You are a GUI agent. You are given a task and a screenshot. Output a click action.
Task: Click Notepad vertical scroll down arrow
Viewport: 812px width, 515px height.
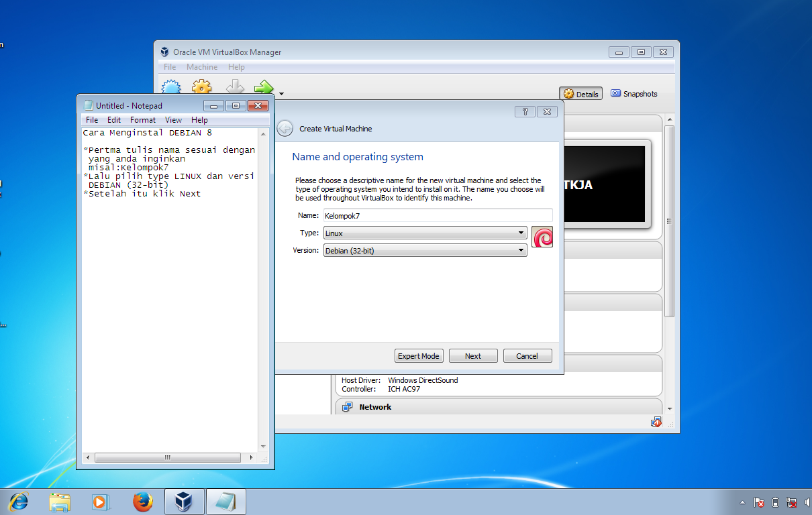coord(263,446)
